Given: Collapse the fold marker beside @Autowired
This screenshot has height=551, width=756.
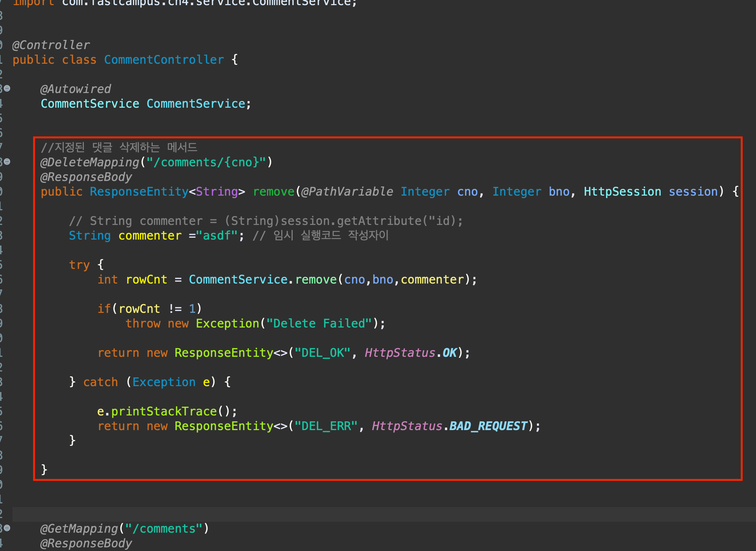Looking at the screenshot, I should (x=7, y=89).
